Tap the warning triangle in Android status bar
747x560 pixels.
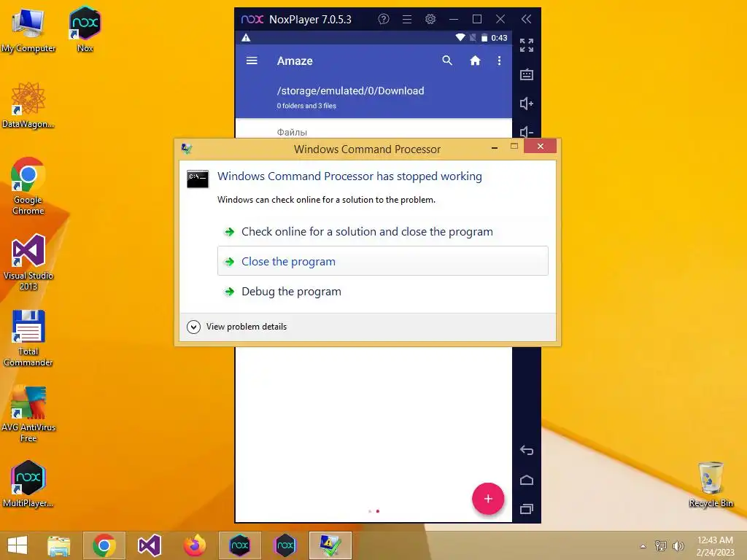[246, 38]
